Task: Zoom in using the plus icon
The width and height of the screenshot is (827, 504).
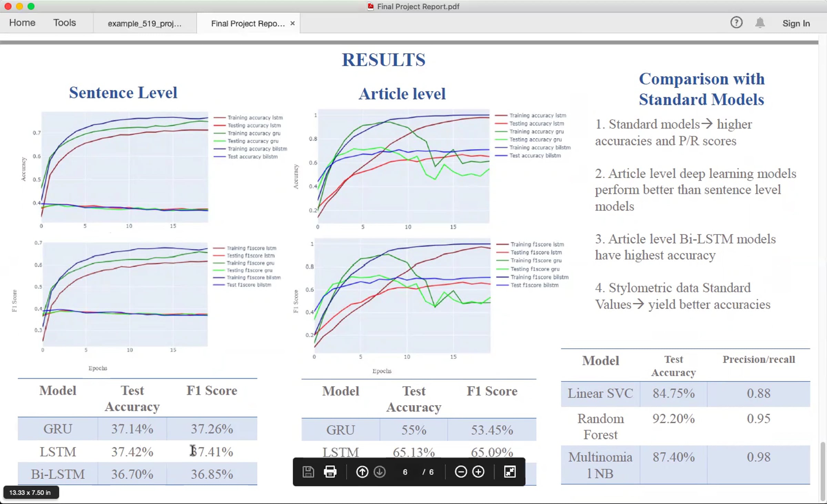Action: point(478,472)
